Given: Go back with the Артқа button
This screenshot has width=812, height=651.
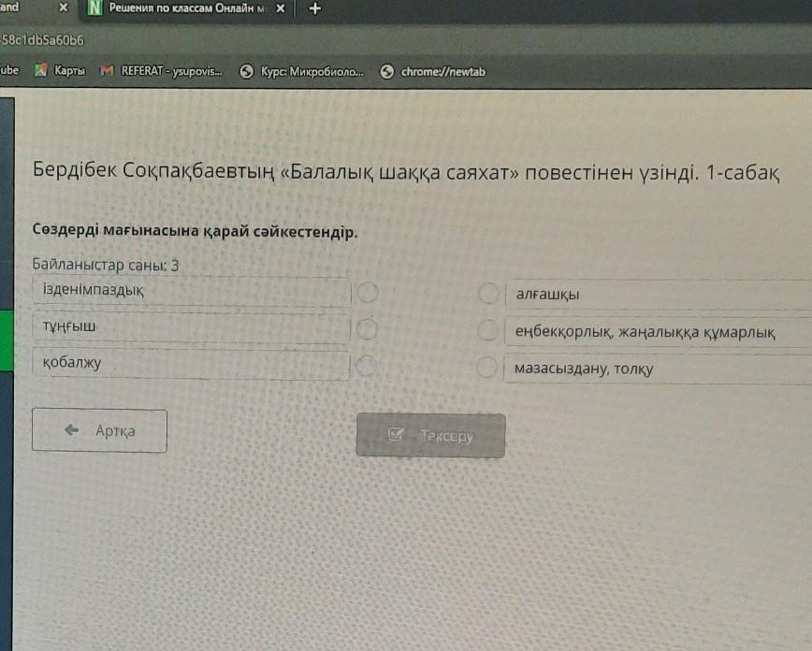Looking at the screenshot, I should pyautogui.click(x=99, y=430).
